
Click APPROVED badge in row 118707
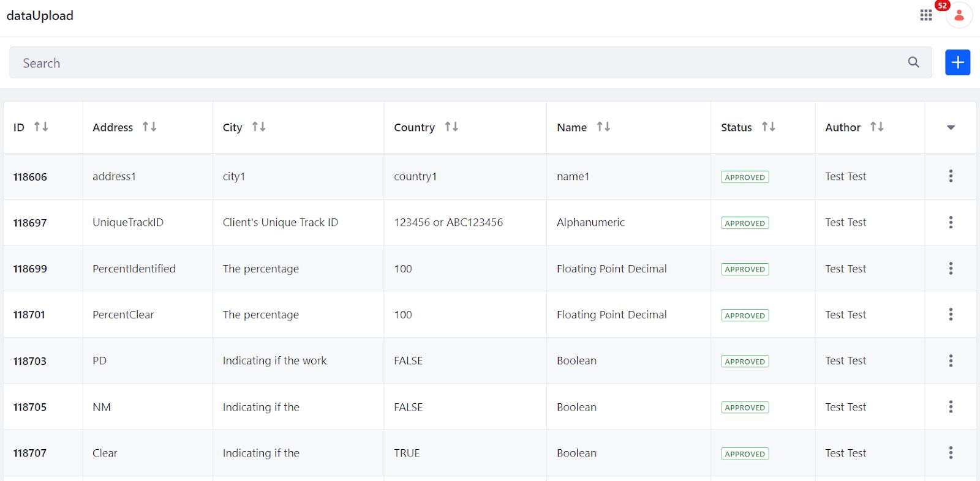tap(745, 453)
